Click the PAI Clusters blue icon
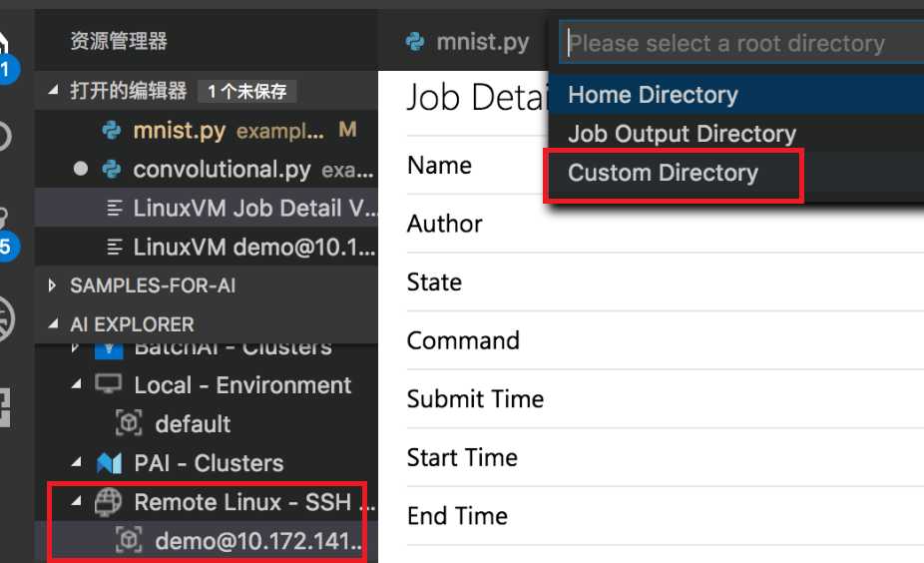924x563 pixels. pos(109,463)
